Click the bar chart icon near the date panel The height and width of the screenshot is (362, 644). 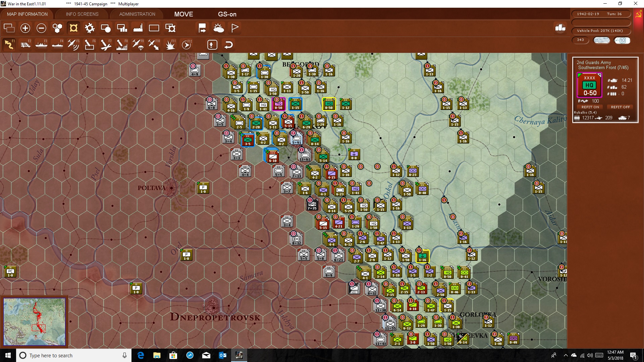560,28
